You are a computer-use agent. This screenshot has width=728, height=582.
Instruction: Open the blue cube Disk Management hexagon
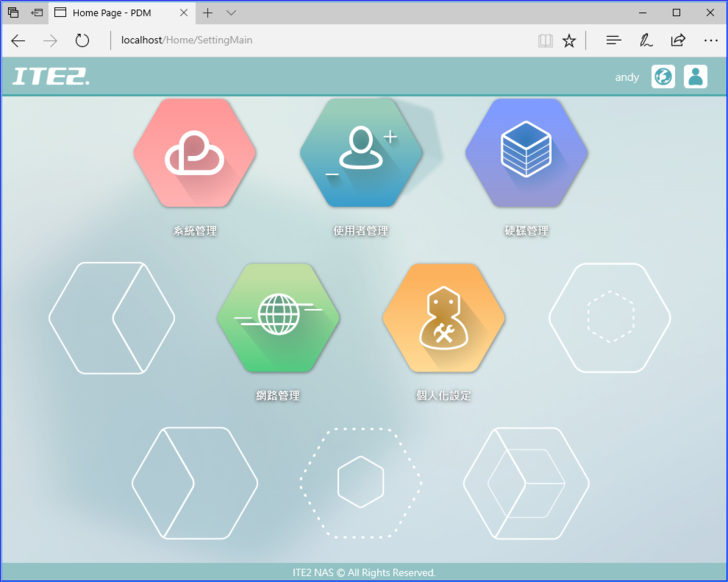coord(526,153)
